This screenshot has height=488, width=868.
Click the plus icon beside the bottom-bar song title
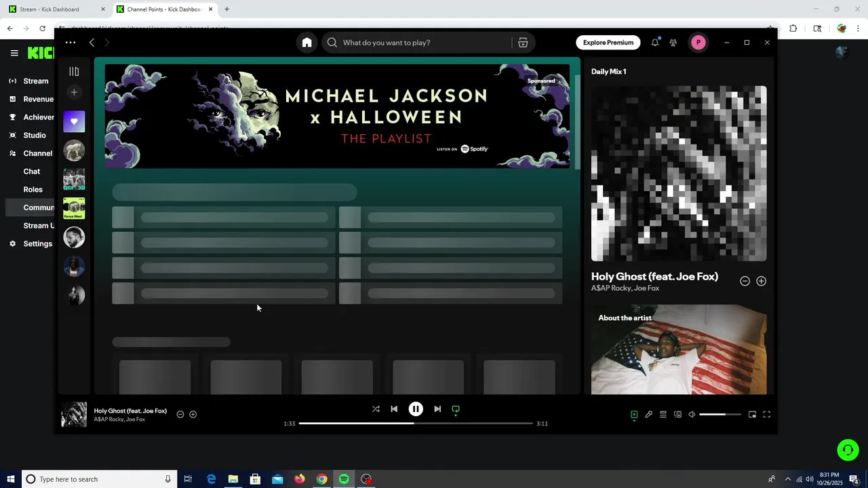tap(193, 414)
